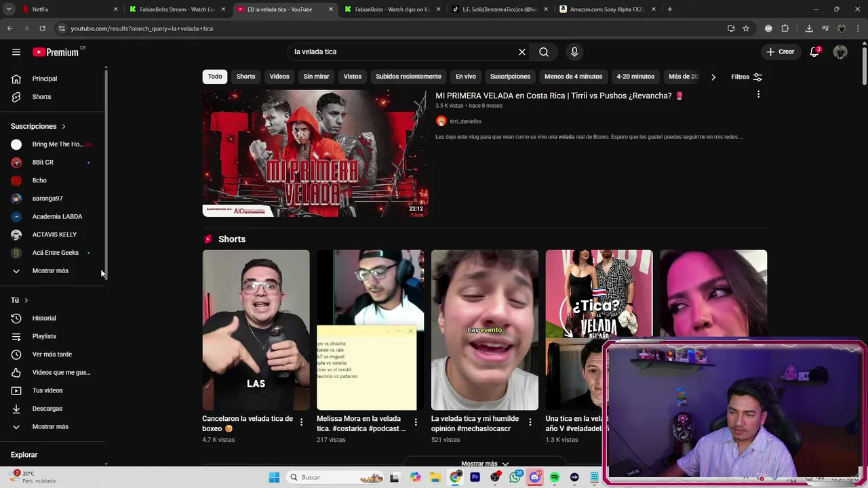The width and height of the screenshot is (868, 488).
Task: Select Menos de 4 minutos chip
Action: pyautogui.click(x=573, y=77)
